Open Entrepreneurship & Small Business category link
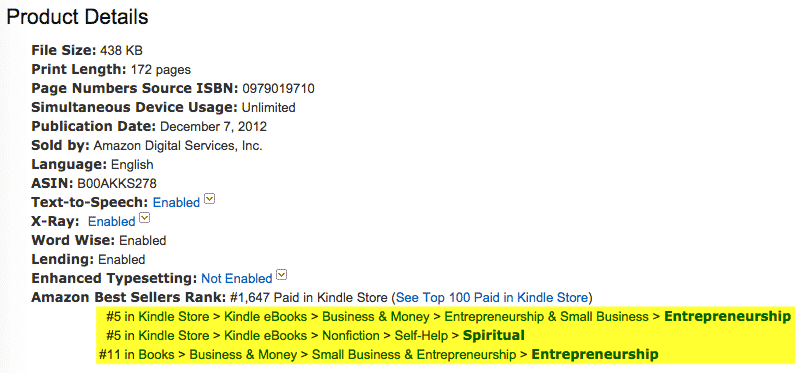The image size is (805, 373). pyautogui.click(x=546, y=317)
